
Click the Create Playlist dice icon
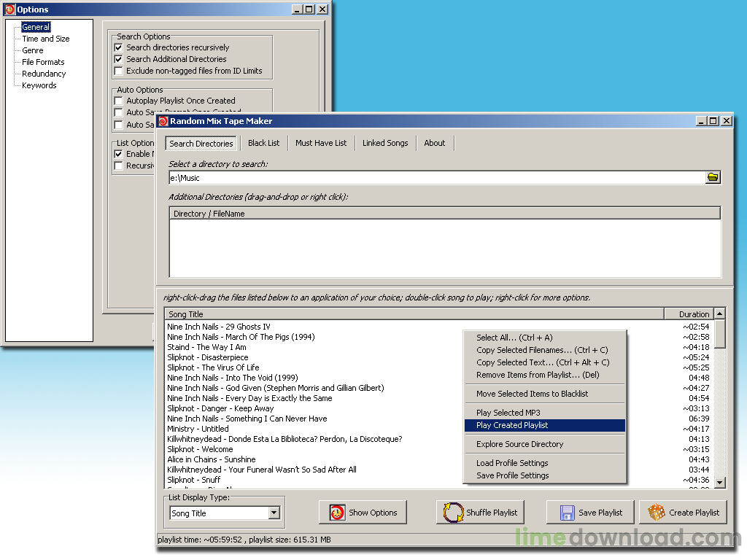click(656, 513)
